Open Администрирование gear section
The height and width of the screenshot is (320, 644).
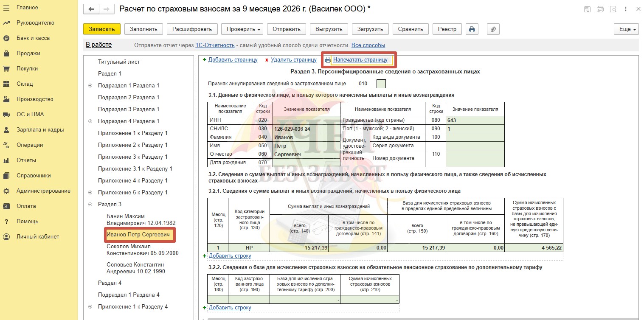[x=43, y=191]
